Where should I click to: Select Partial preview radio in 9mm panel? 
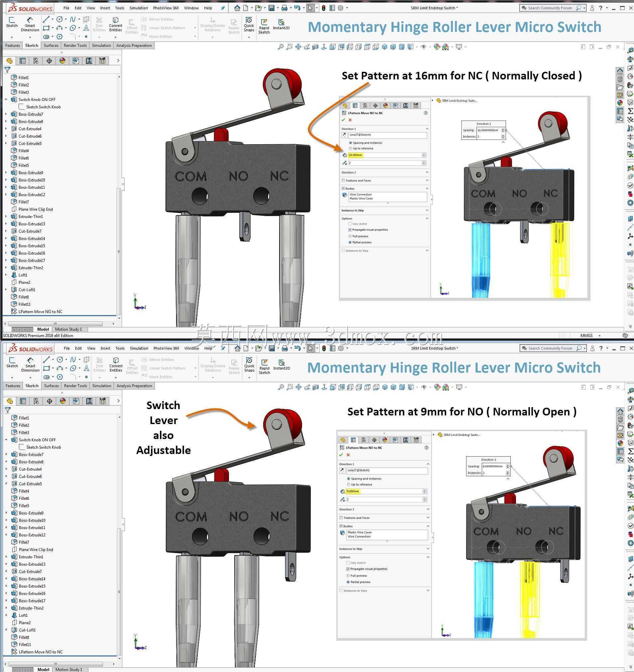click(x=348, y=582)
